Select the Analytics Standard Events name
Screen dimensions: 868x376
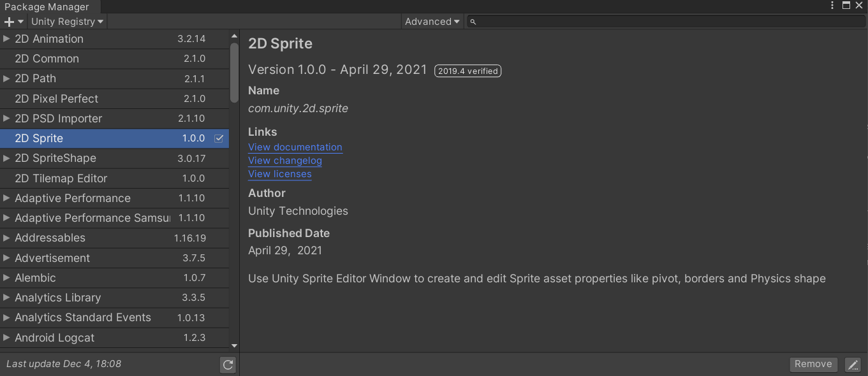(83, 317)
